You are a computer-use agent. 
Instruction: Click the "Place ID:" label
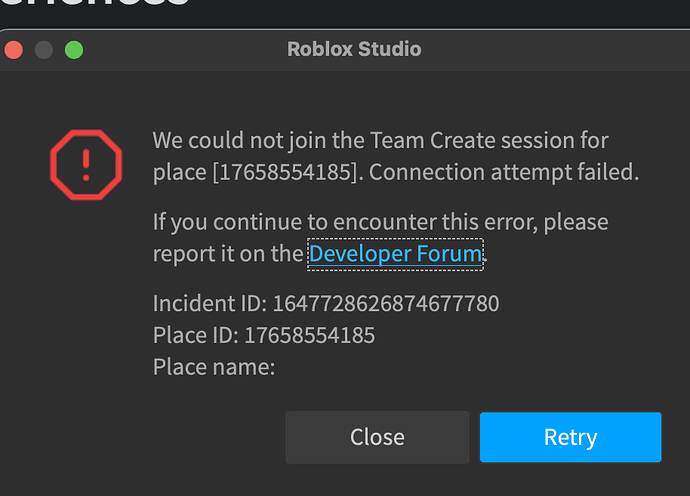coord(198,335)
